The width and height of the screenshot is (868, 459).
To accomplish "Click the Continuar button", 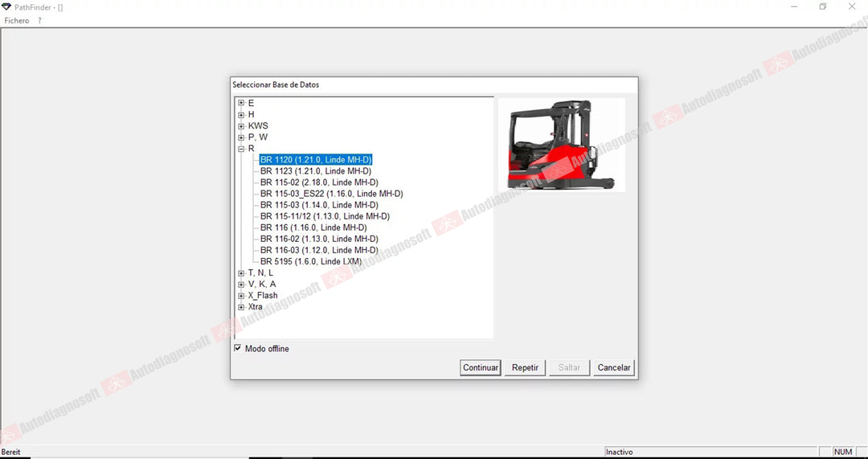I will (x=481, y=367).
